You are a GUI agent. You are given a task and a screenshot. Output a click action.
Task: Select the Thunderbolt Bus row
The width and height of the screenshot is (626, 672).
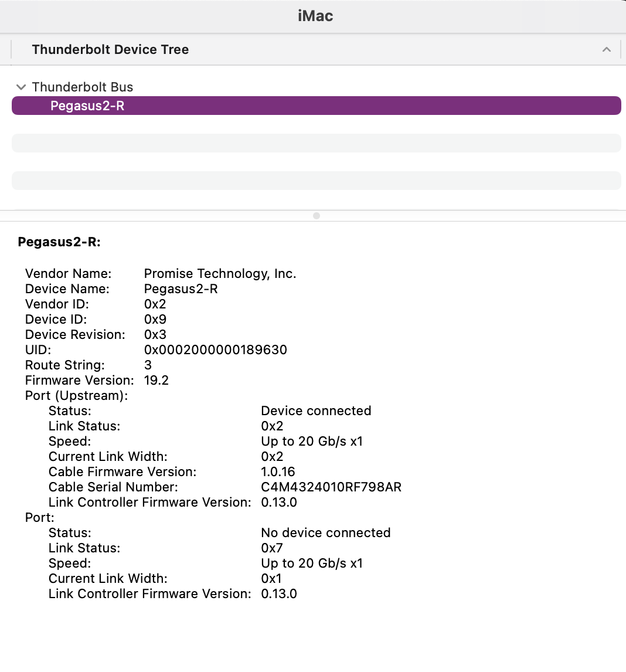(316, 87)
